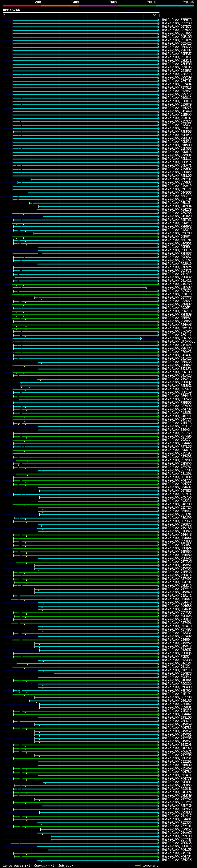Click the UniRef100_A9NT55 label

pyautogui.click(x=177, y=338)
